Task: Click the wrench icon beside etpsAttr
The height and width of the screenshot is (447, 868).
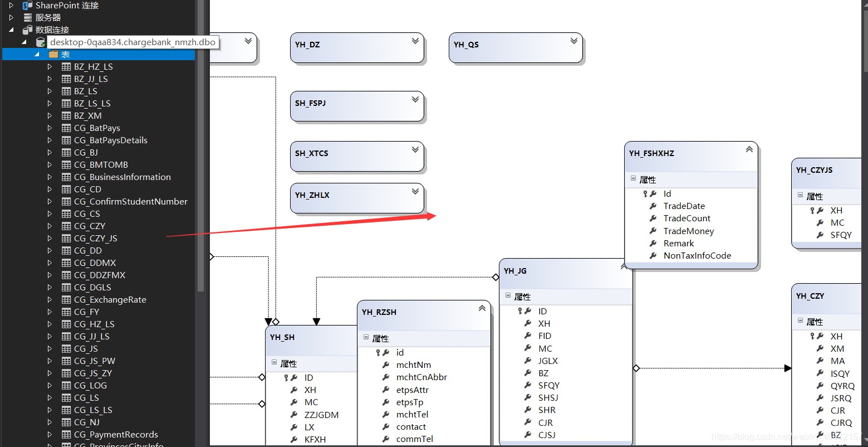Action: 386,390
